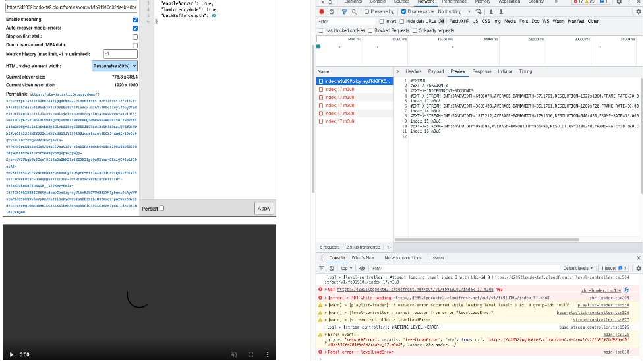The width and height of the screenshot is (644, 361).
Task: Unmute the video player
Action: (234, 354)
